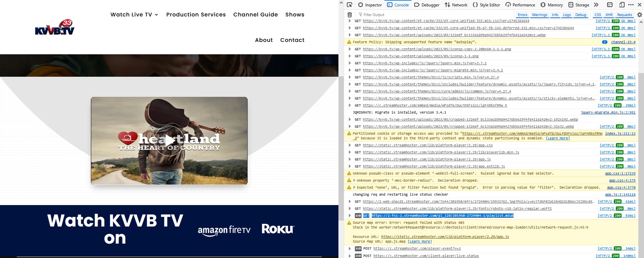Toggle the Warnings filter
644x258 pixels.
(x=539, y=15)
